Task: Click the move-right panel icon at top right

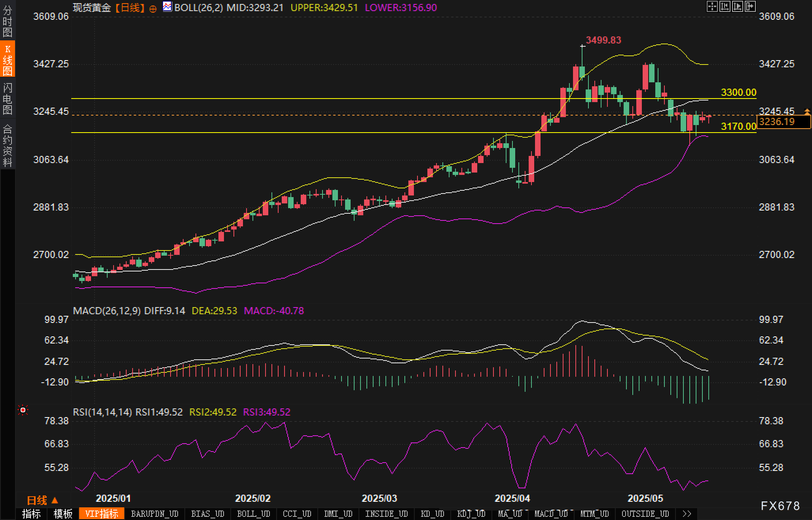Action: [750, 6]
